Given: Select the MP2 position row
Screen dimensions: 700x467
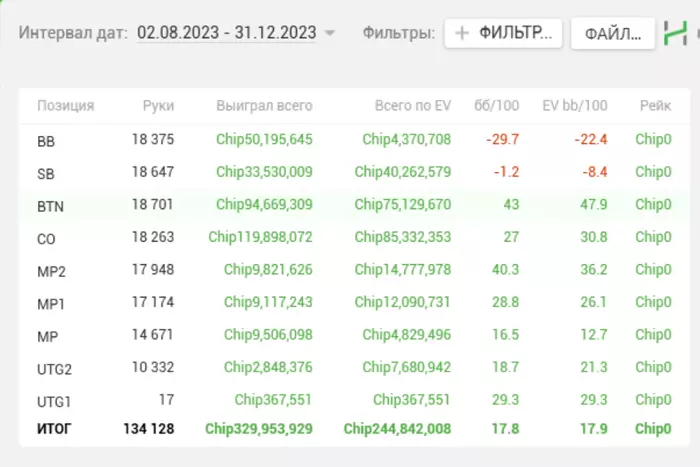Looking at the screenshot, I should [x=354, y=270].
